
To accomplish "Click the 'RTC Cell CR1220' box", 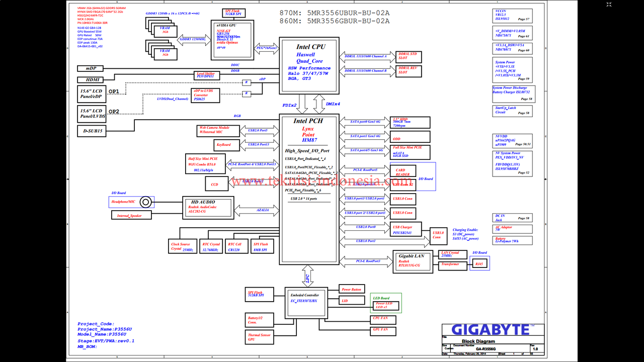I will tap(236, 247).
